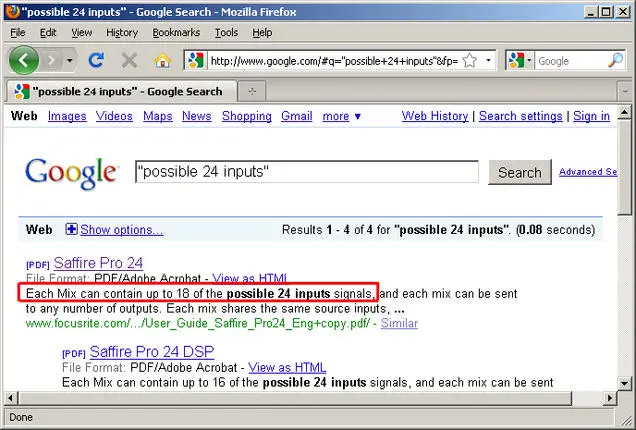Click the Stop loading X icon
Viewport: 636px width, 430px height.
129,61
